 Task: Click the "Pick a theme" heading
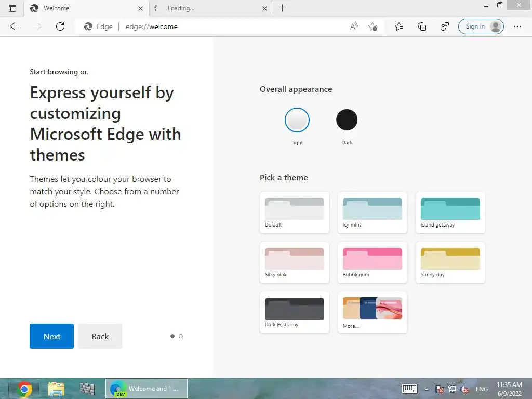click(284, 178)
